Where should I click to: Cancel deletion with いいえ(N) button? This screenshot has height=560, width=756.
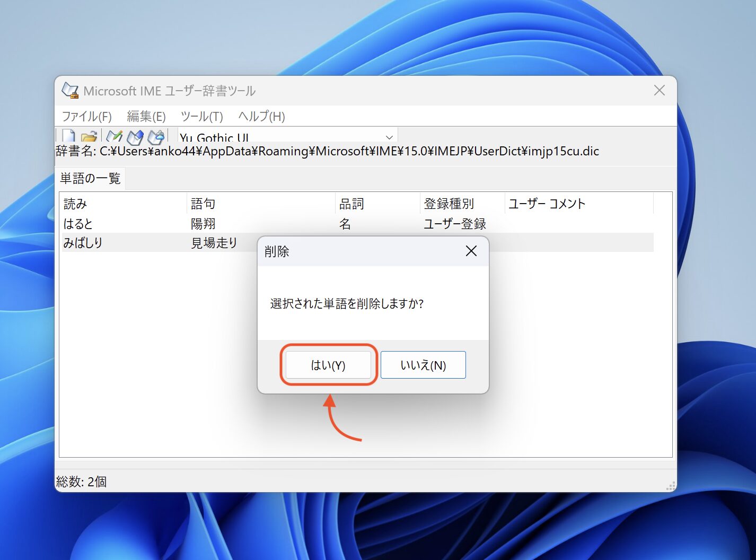pos(423,365)
